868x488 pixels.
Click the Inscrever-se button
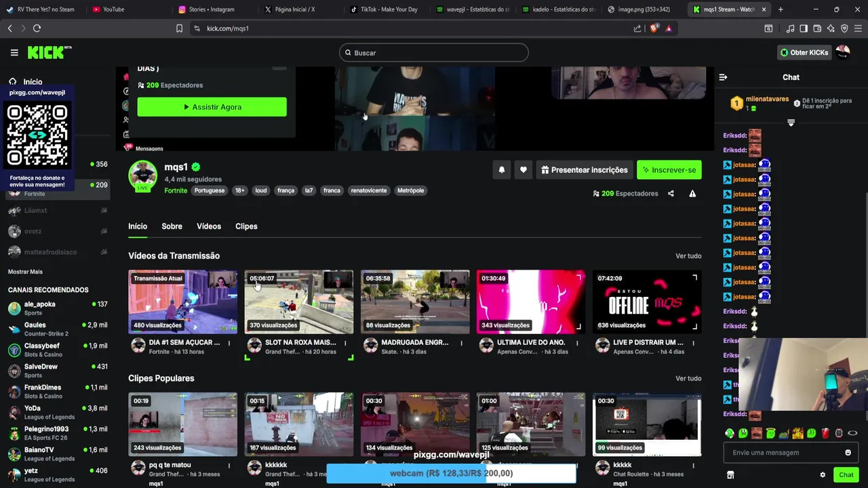(669, 170)
